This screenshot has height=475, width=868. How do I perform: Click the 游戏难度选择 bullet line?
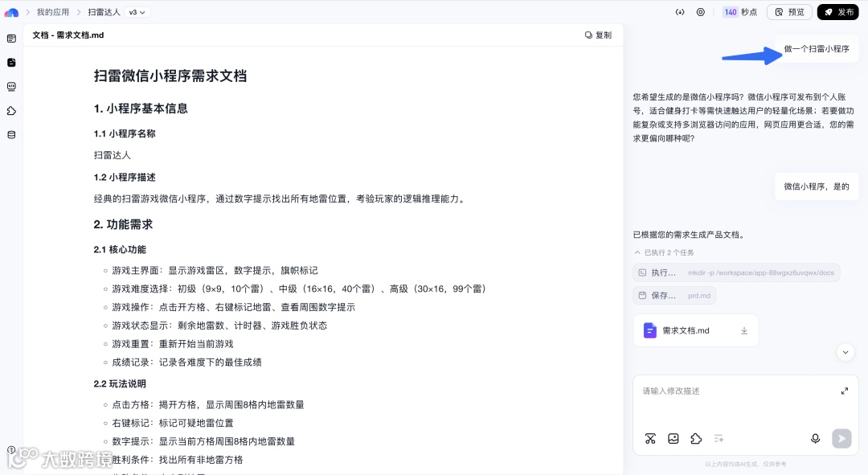[x=299, y=289]
